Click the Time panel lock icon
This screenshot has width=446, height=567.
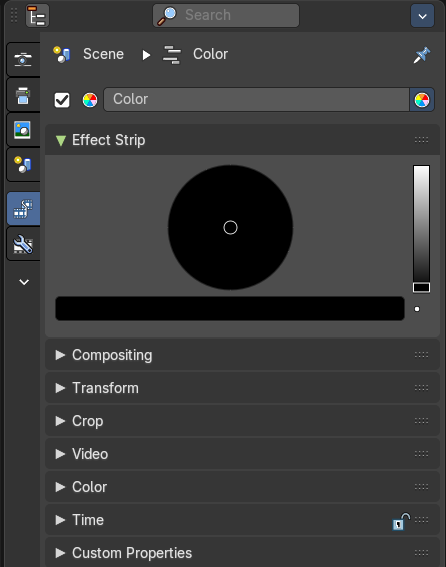point(401,521)
